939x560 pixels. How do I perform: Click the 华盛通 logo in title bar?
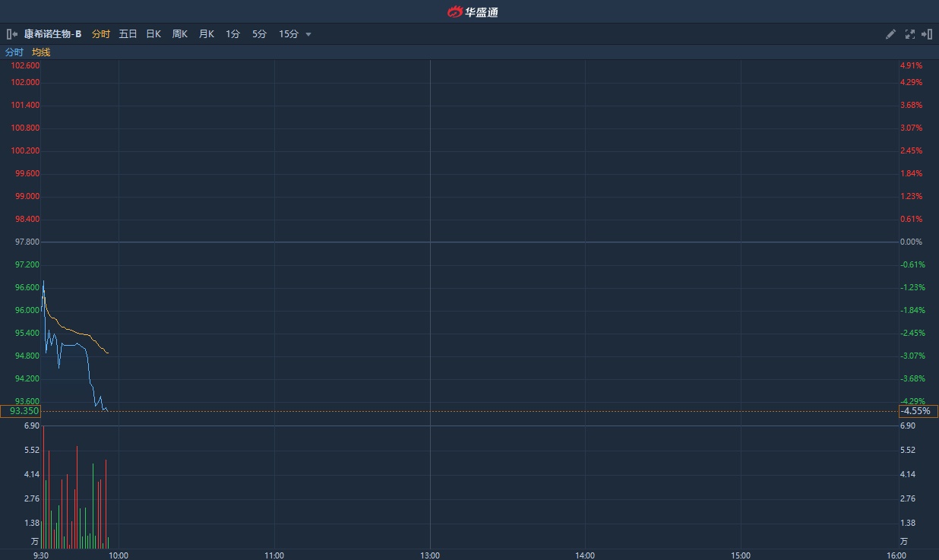click(473, 11)
